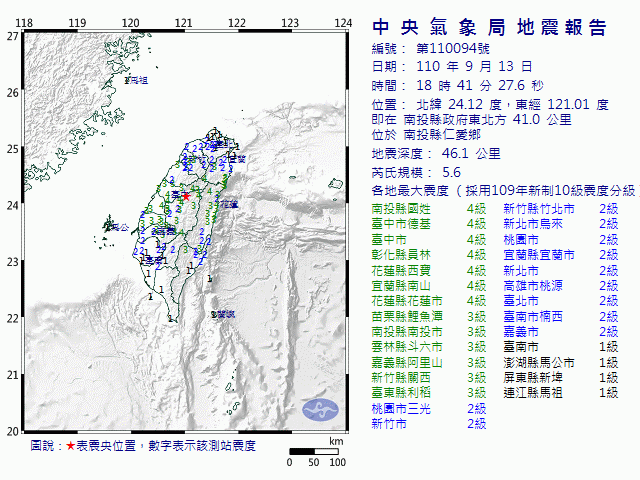Select the 桃園市三光 intensity row
Screen dimensions: 640x480
pos(429,409)
